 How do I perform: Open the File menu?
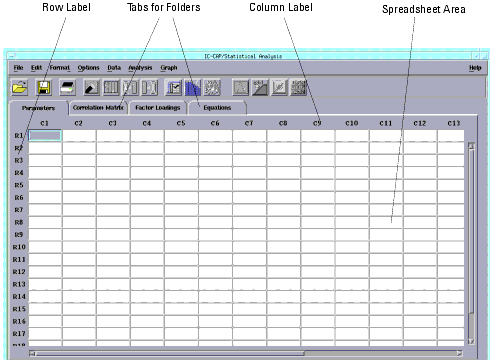point(19,68)
